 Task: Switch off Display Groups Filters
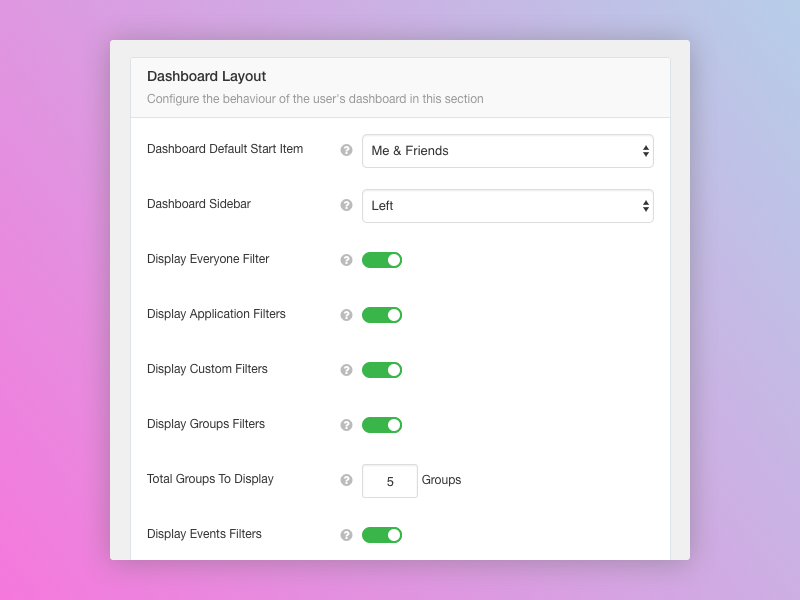click(x=382, y=425)
